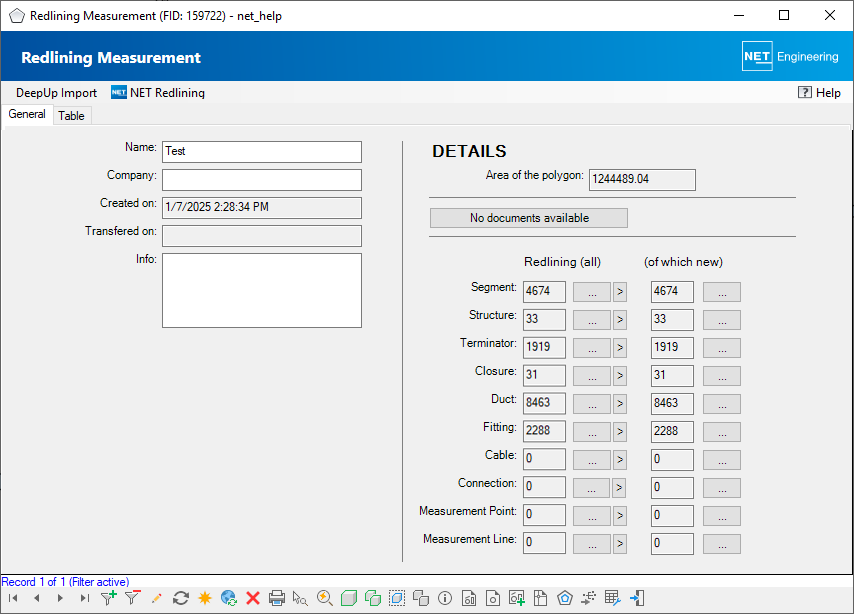Click the Area of the polygon field
The width and height of the screenshot is (854, 614).
click(x=642, y=179)
